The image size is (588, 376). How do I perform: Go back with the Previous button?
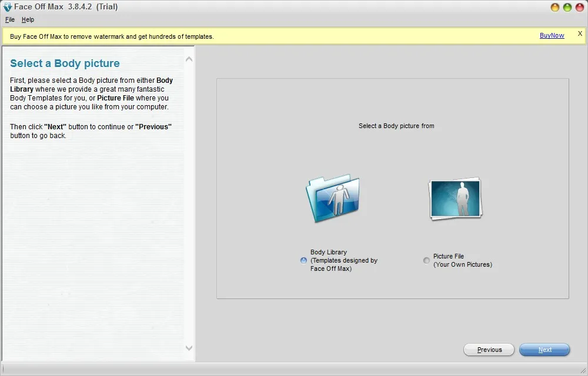[489, 350]
